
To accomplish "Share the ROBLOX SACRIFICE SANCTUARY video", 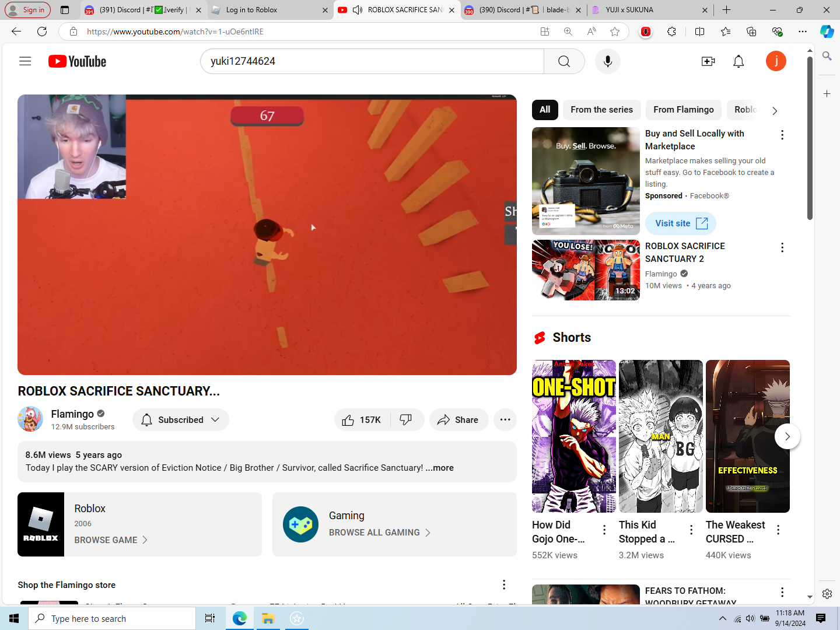I will (459, 420).
